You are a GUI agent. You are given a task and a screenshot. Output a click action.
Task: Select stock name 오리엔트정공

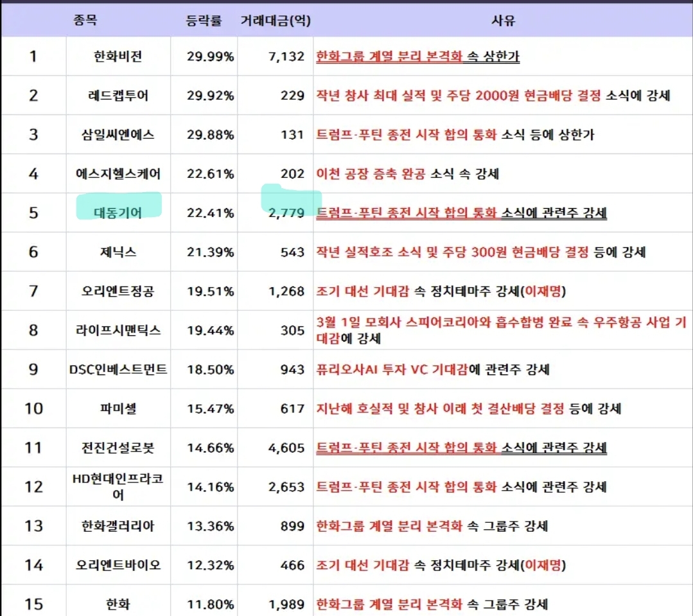pyautogui.click(x=118, y=291)
